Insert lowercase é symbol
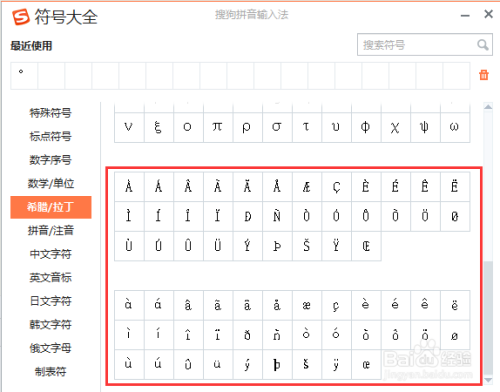 (x=396, y=305)
